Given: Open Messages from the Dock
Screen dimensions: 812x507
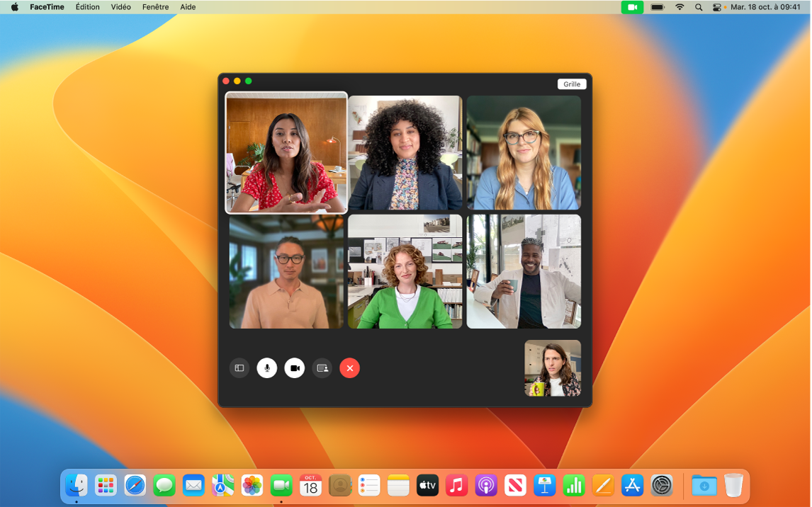Looking at the screenshot, I should pos(164,486).
